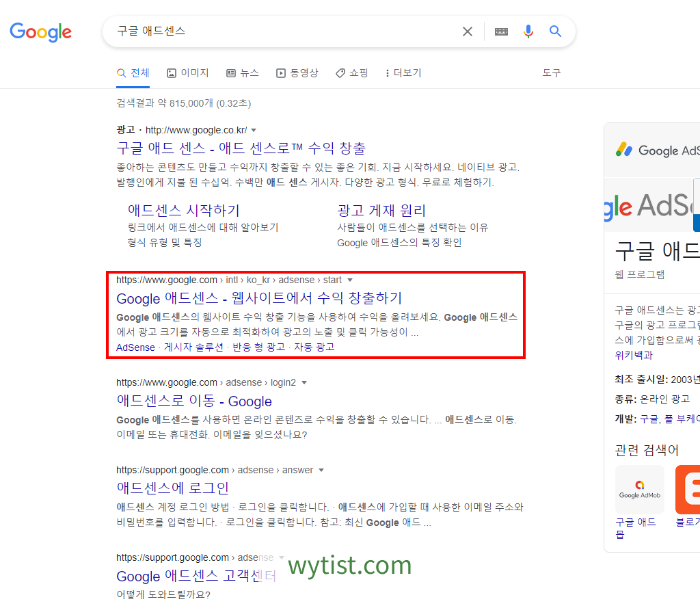Click the 구글 애드 몹 related search link

click(x=635, y=528)
